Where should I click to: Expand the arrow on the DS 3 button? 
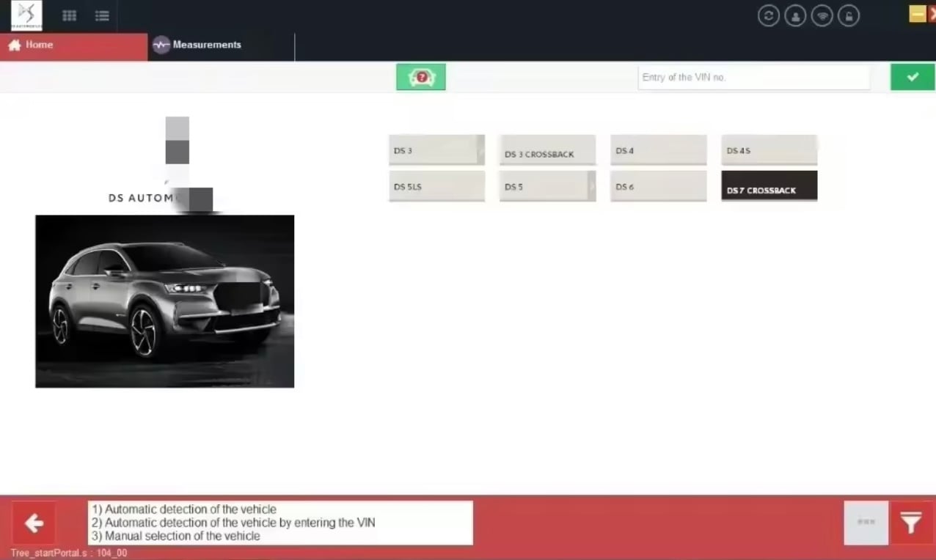(x=480, y=150)
